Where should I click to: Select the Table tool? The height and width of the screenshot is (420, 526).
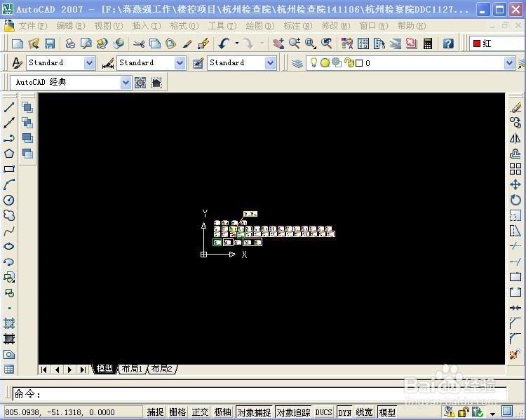pyautogui.click(x=9, y=370)
